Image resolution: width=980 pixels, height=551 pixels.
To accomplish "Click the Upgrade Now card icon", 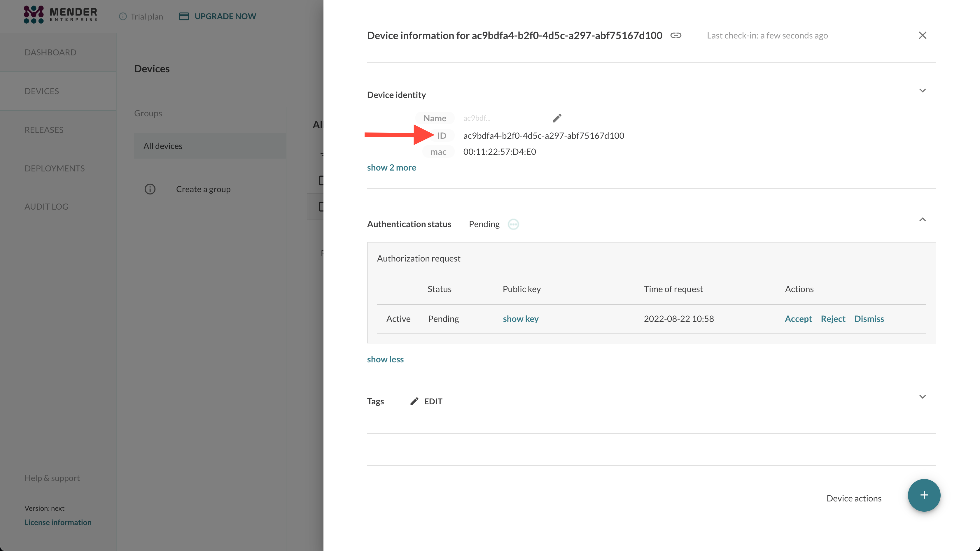I will [x=184, y=16].
